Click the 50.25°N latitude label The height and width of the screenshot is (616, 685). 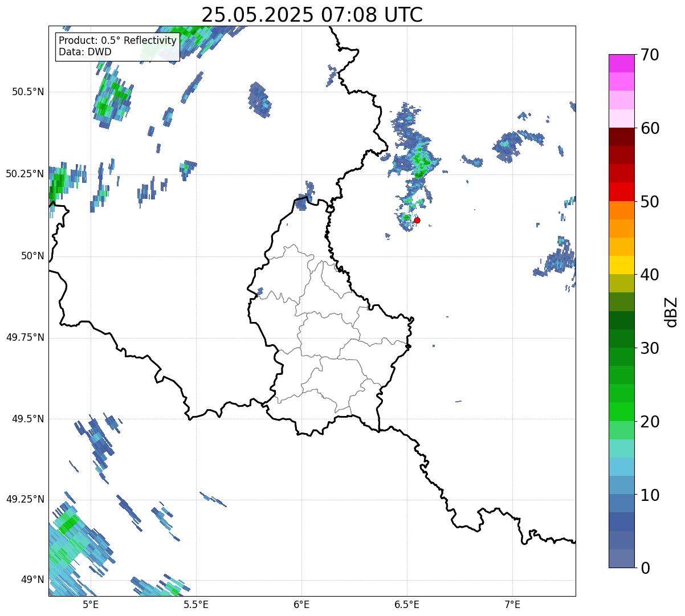[x=25, y=174]
